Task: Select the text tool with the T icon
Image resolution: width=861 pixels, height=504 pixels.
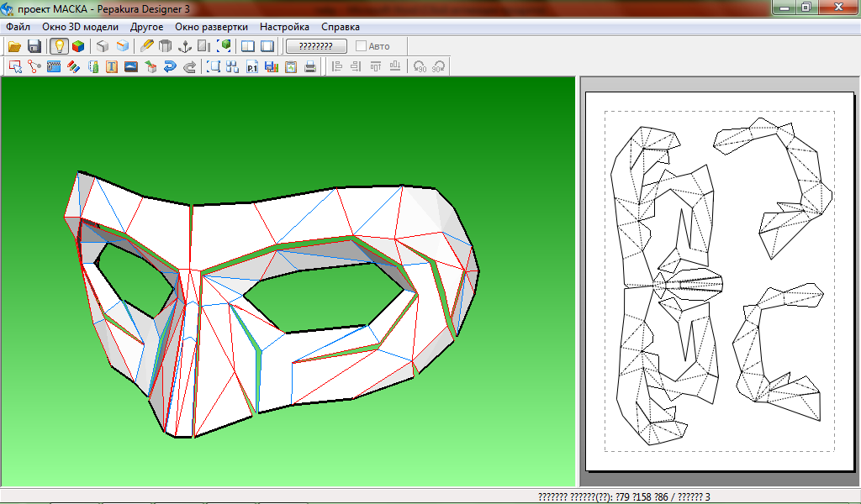Action: pos(112,66)
